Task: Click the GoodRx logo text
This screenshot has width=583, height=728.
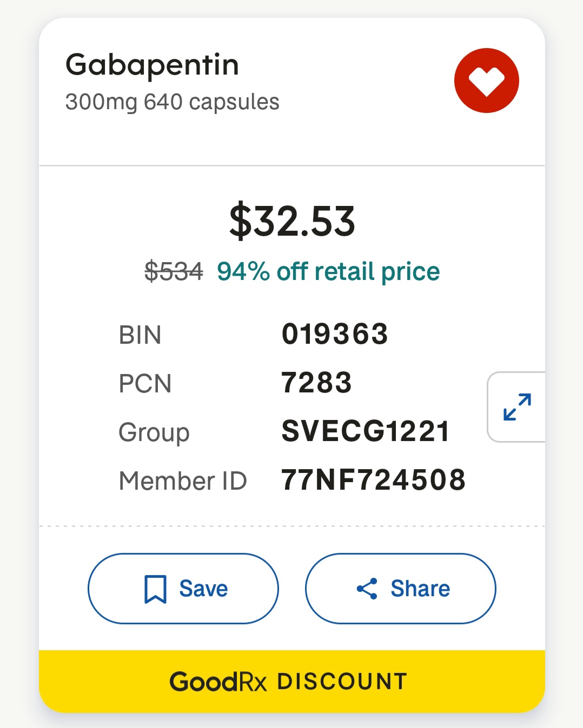Action: click(218, 682)
